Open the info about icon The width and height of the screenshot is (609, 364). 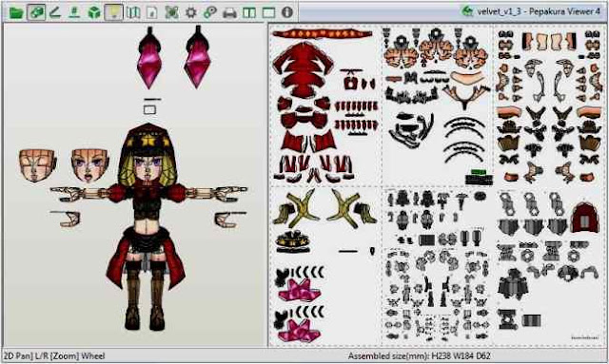[x=287, y=12]
